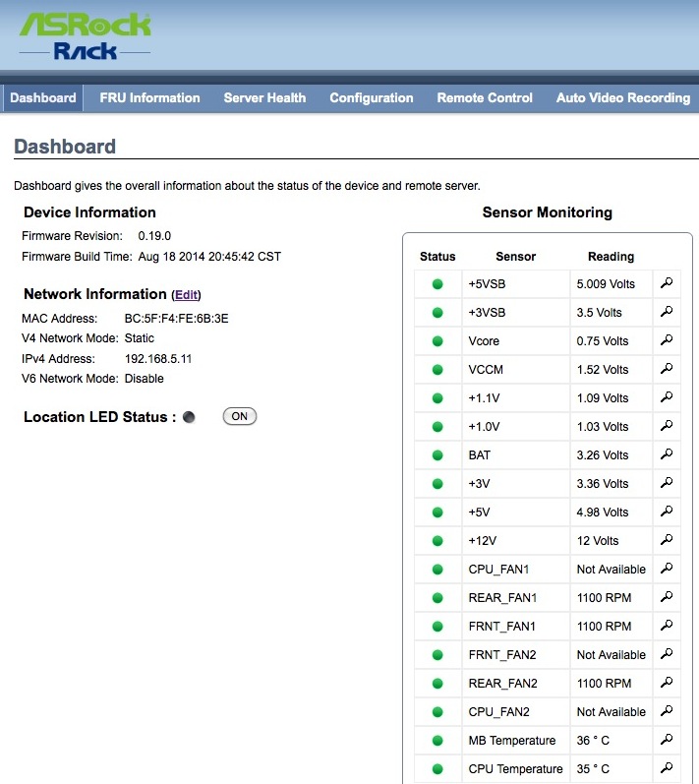Show REAR_FAN1 details with magnifier
699x784 pixels.
(667, 596)
